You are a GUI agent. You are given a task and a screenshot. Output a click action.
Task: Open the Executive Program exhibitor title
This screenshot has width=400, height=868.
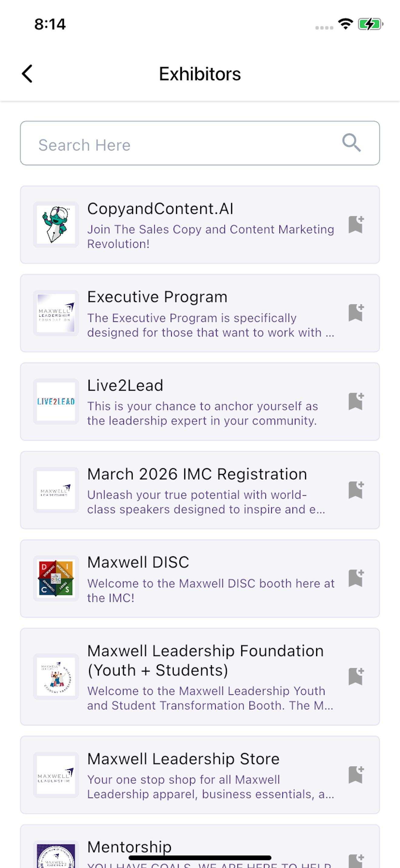[157, 297]
